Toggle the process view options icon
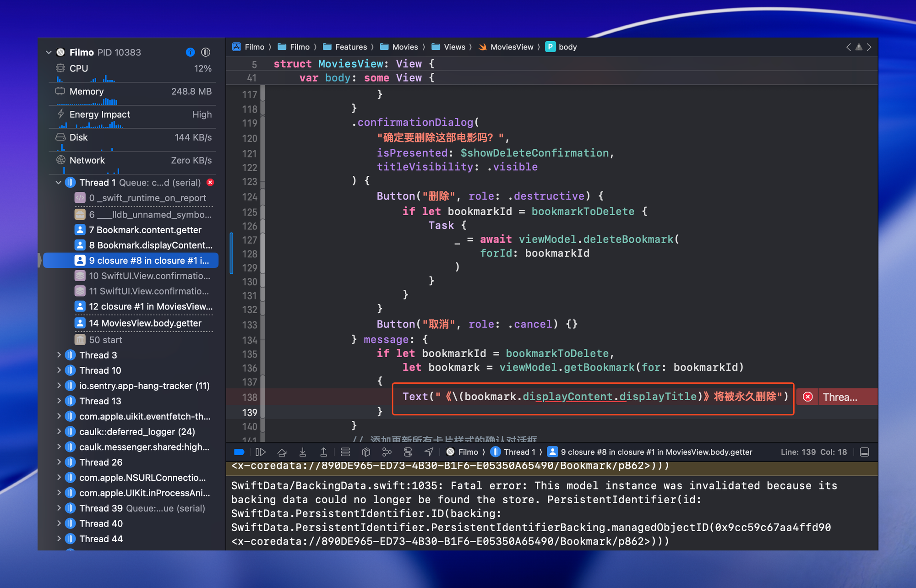This screenshot has width=916, height=588. pos(206,52)
